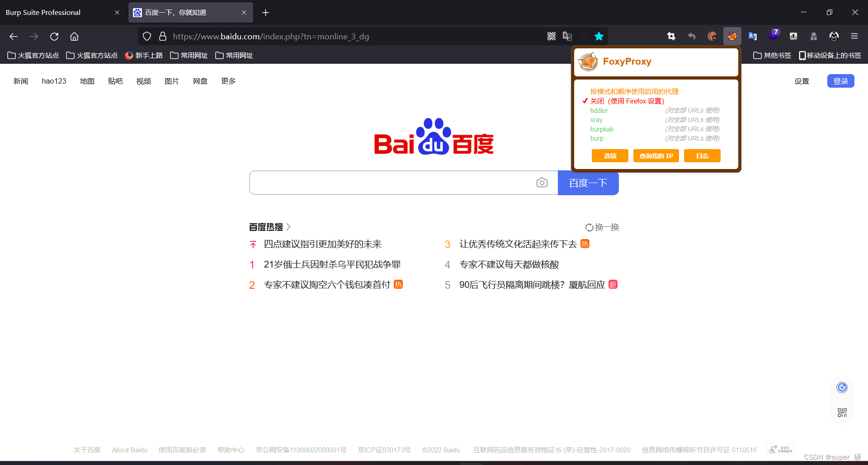Click the 查询我的 IP button
868x465 pixels.
(656, 155)
